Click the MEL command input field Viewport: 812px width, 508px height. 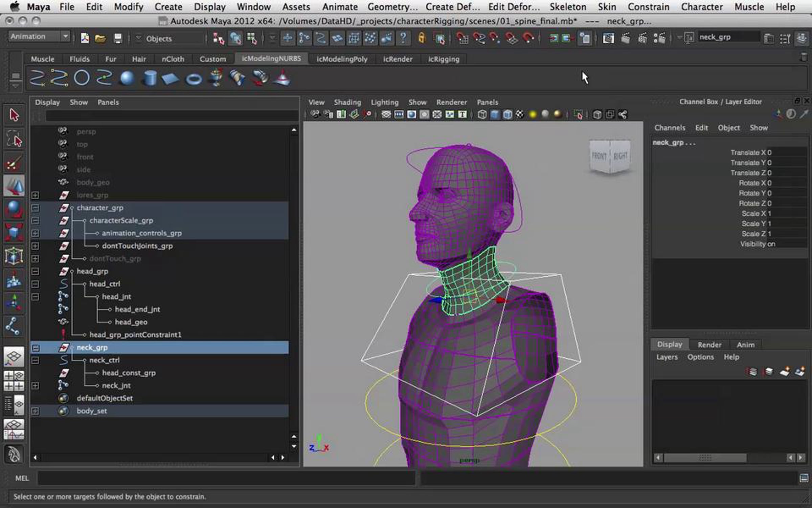[226, 478]
